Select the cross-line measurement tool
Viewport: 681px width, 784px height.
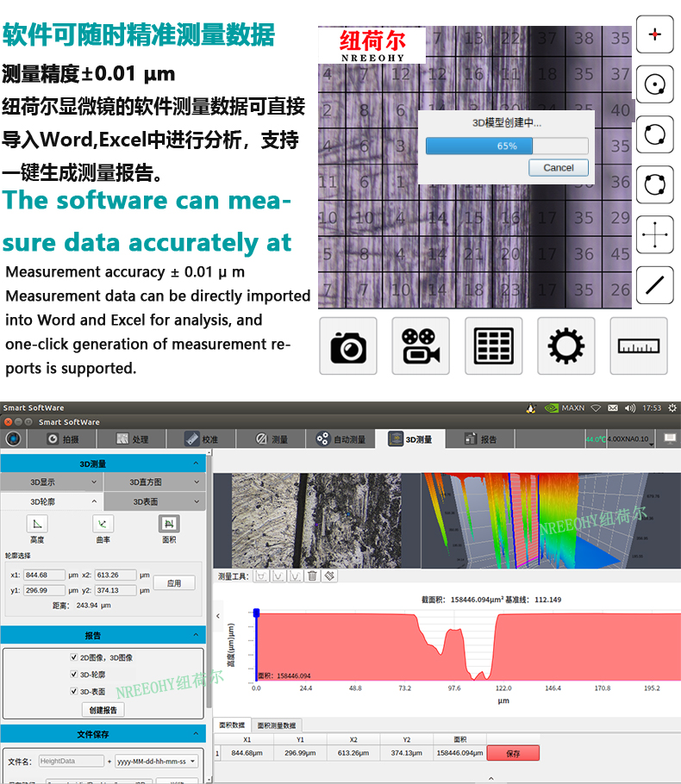point(654,234)
